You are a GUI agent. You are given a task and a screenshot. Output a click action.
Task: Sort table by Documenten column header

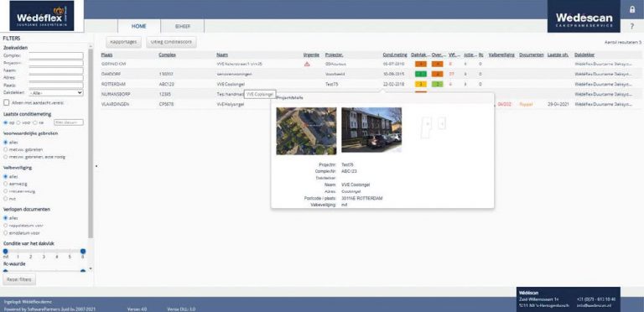pyautogui.click(x=531, y=55)
